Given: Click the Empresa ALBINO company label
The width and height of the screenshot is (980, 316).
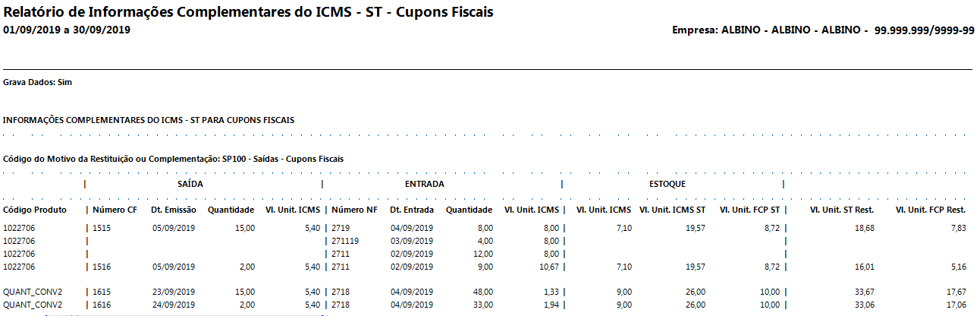Looking at the screenshot, I should 823,30.
